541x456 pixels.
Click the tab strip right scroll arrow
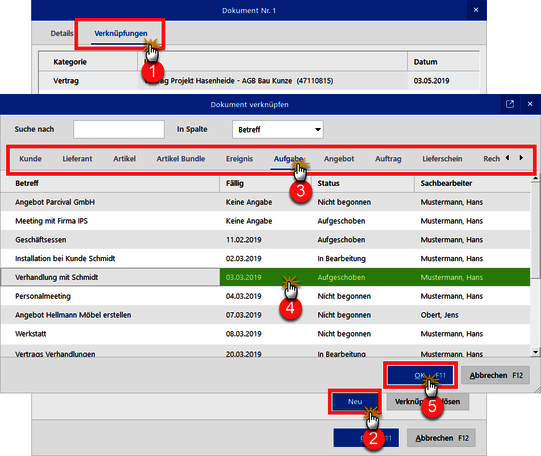pos(521,158)
